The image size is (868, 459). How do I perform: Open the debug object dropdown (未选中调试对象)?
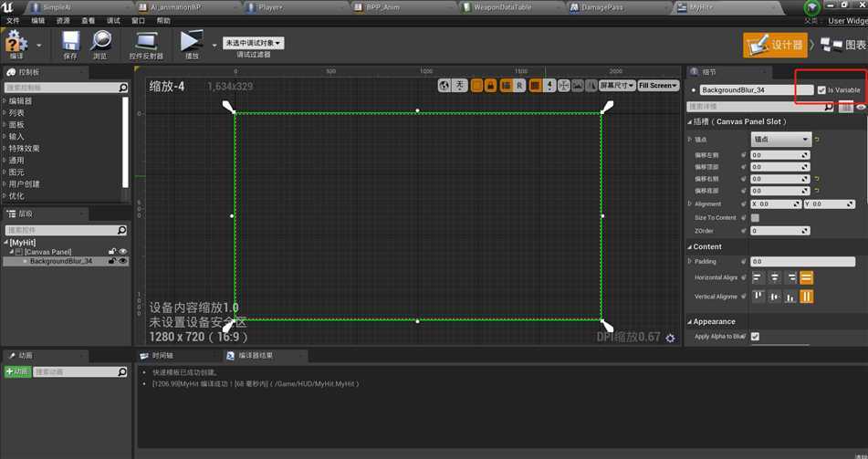pos(253,43)
